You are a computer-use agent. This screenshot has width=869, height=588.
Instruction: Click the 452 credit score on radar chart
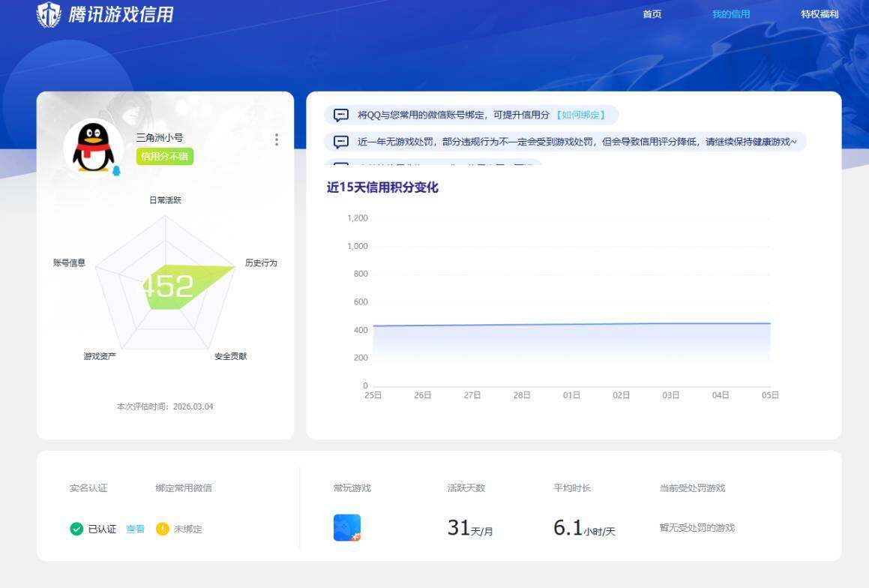(167, 286)
